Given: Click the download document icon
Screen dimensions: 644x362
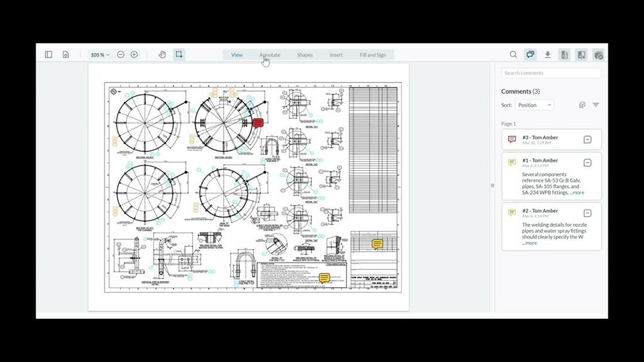Looking at the screenshot, I should 548,55.
